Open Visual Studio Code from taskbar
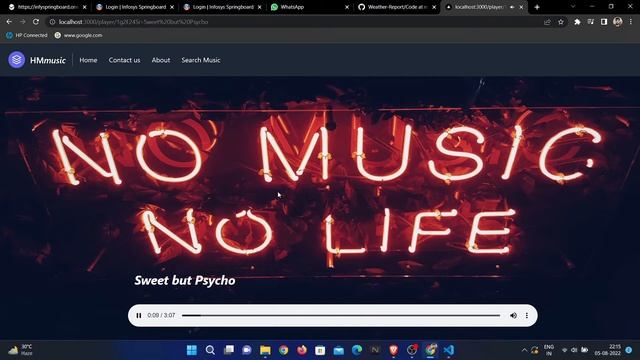The image size is (640, 360). (449, 350)
